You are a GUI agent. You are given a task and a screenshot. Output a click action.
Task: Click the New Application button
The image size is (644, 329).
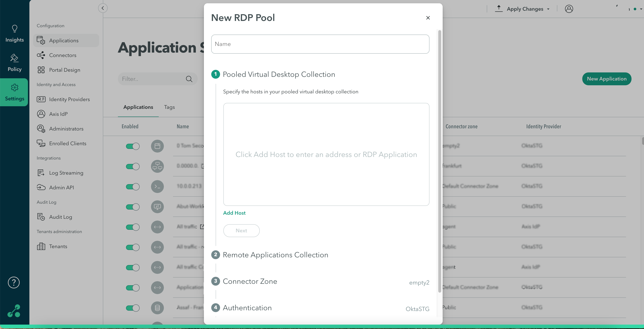[x=607, y=79]
